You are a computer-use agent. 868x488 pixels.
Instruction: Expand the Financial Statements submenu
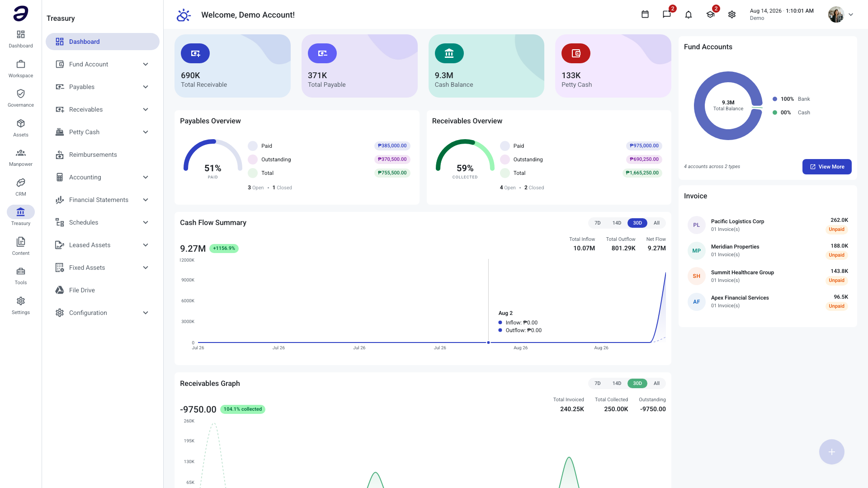[146, 200]
